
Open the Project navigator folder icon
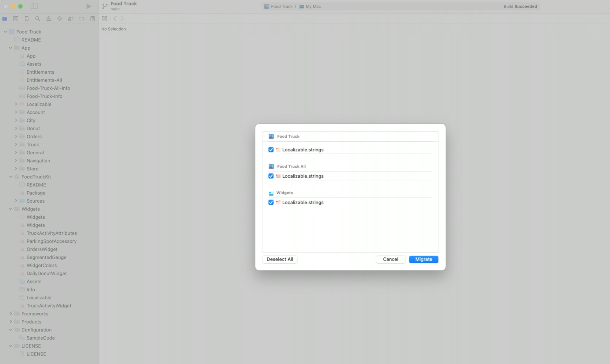[x=5, y=18]
